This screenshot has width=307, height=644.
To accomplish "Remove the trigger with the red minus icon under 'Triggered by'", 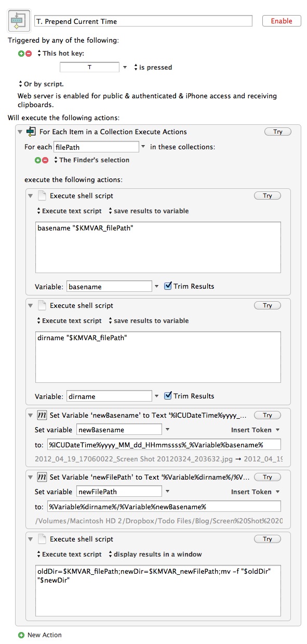I will tap(29, 54).
